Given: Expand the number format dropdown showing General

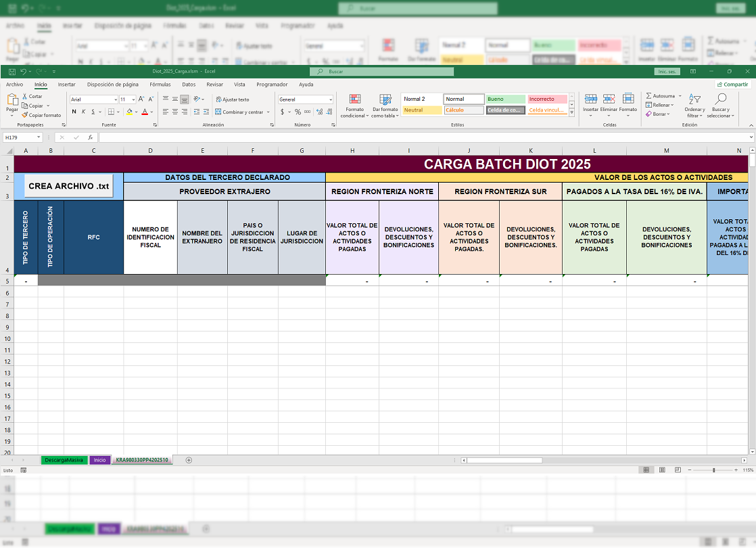Looking at the screenshot, I should [x=330, y=99].
